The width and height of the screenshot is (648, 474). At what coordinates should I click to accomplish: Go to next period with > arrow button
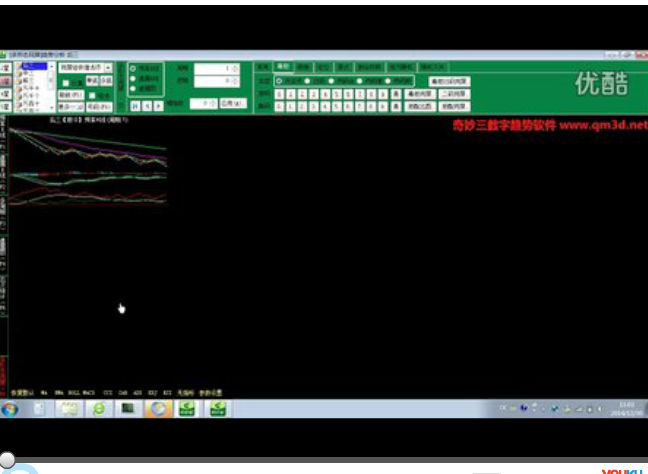(157, 104)
